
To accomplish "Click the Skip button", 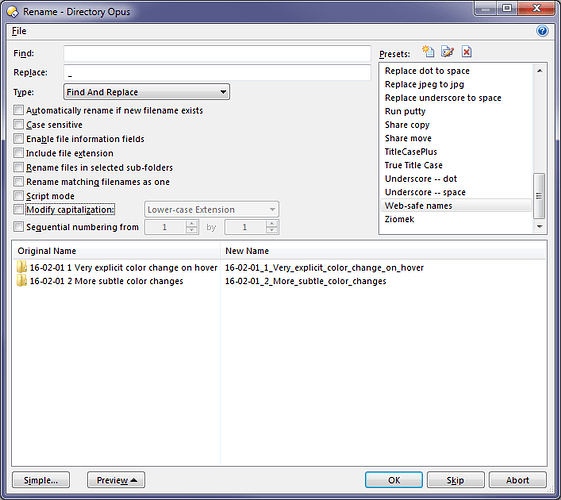I will tap(455, 480).
